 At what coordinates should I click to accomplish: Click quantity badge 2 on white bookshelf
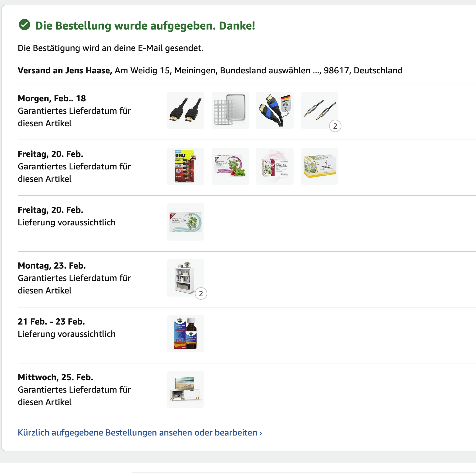pyautogui.click(x=201, y=294)
